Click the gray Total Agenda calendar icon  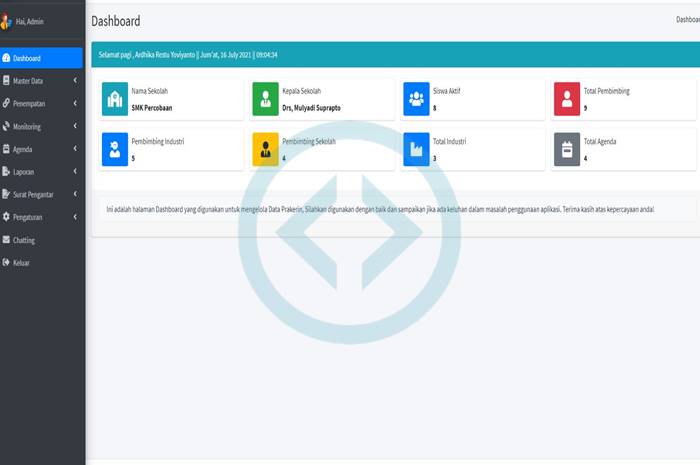[x=567, y=149]
